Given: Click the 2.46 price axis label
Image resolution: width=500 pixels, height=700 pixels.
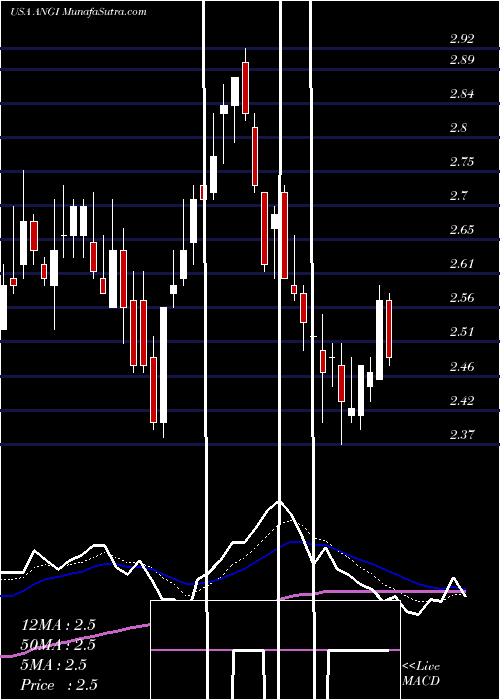Looking at the screenshot, I should pyautogui.click(x=462, y=367).
